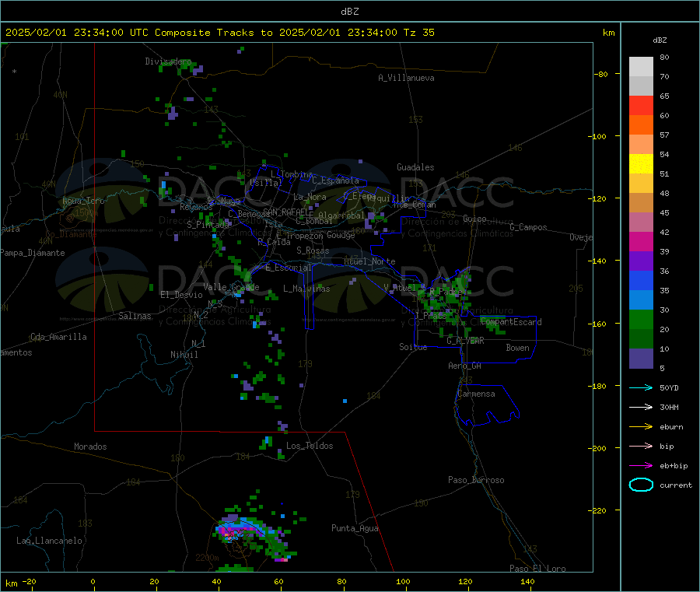Click the '2200m' elevation label
This screenshot has width=700, height=592.
coord(207,558)
